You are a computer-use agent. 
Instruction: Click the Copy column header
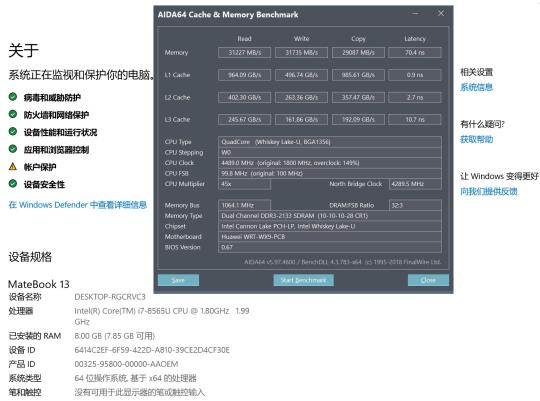point(358,39)
